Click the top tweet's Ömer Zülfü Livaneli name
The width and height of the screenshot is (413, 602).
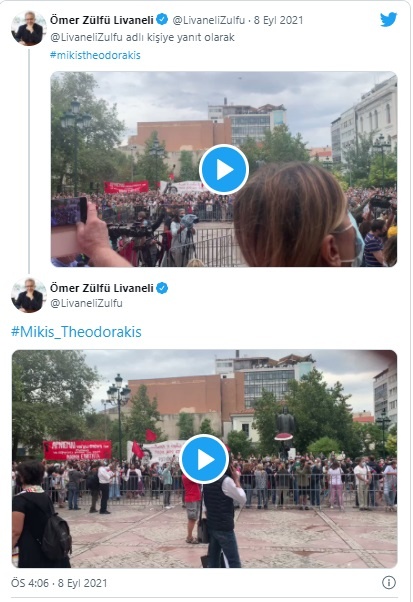pos(102,20)
